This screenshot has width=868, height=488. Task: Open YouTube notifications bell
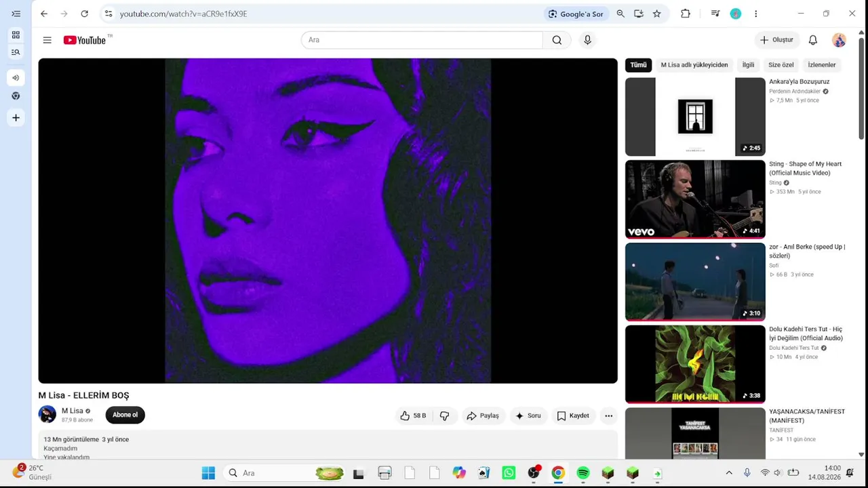point(813,40)
